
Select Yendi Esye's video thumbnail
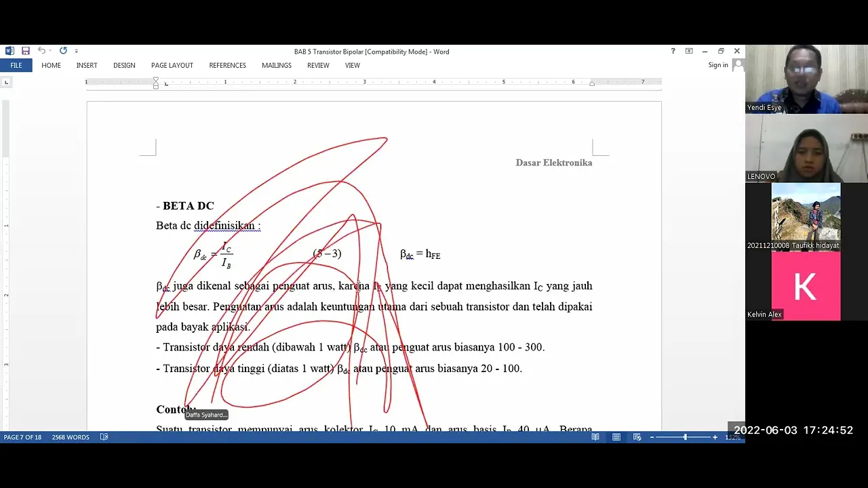tap(806, 79)
